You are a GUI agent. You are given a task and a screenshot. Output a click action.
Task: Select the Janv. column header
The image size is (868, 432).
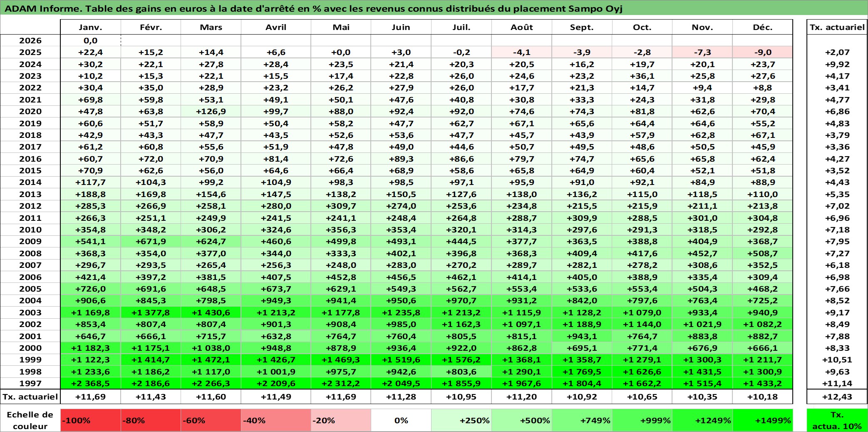pos(90,27)
